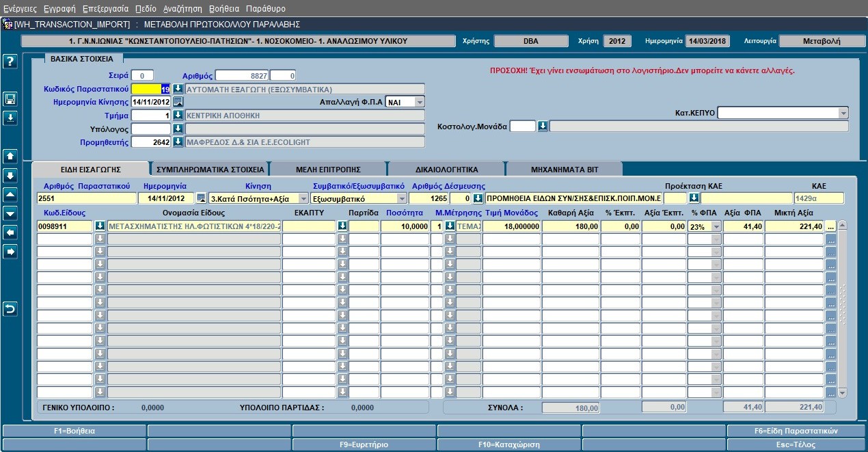Click the ellipsis button after 221,40
Viewport: 868px width, 452px height.
click(830, 226)
